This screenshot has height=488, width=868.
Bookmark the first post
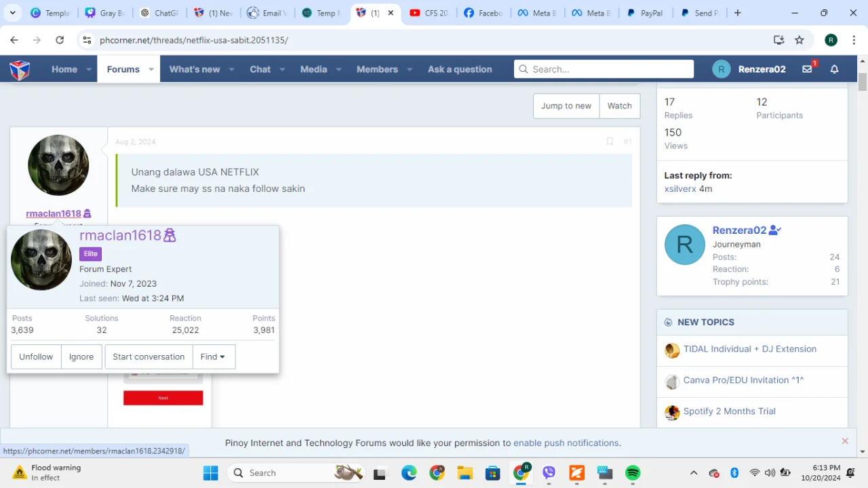coord(610,142)
